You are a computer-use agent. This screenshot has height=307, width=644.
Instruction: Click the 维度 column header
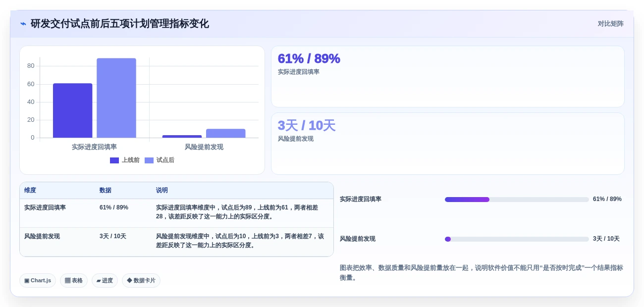(30, 190)
